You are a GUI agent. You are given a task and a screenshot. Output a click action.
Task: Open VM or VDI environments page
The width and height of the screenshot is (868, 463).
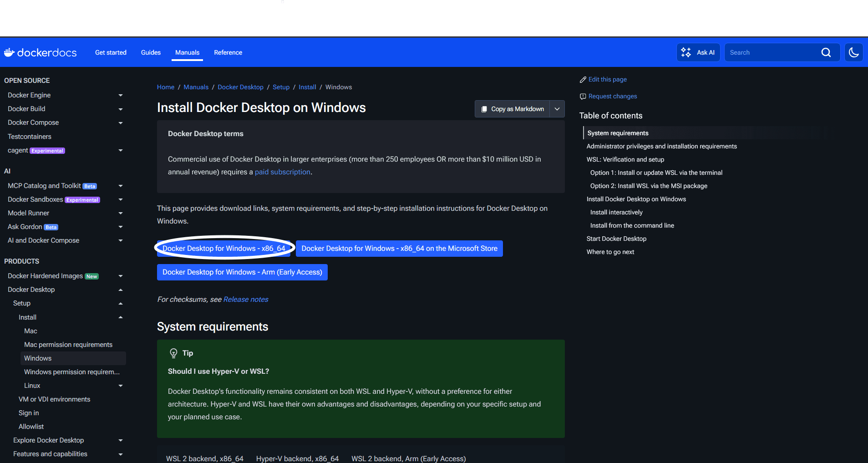pos(54,399)
